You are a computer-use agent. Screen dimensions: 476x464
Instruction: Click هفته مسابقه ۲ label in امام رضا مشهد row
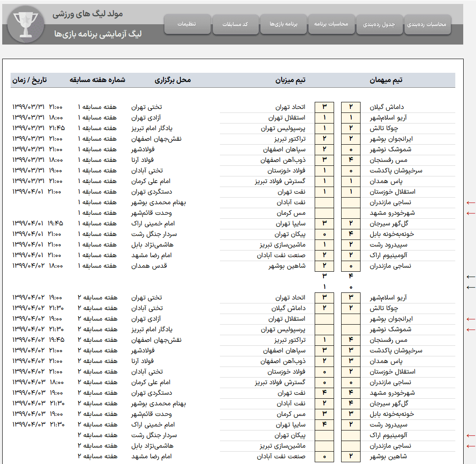(97, 457)
